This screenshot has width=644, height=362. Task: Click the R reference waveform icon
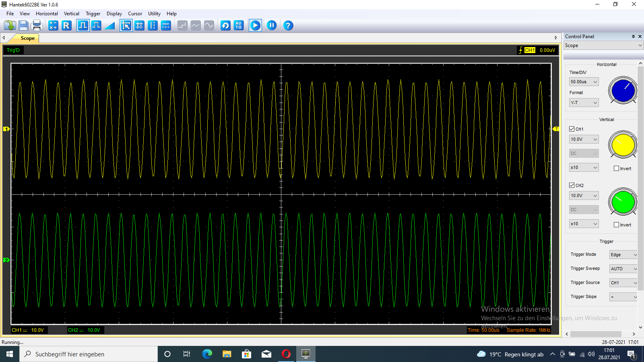(x=66, y=26)
